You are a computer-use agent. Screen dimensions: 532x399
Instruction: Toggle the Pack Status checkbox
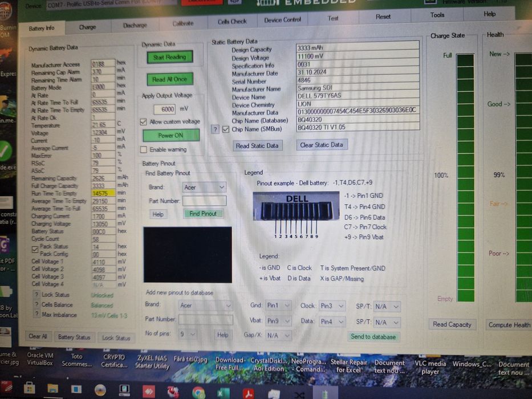point(35,250)
